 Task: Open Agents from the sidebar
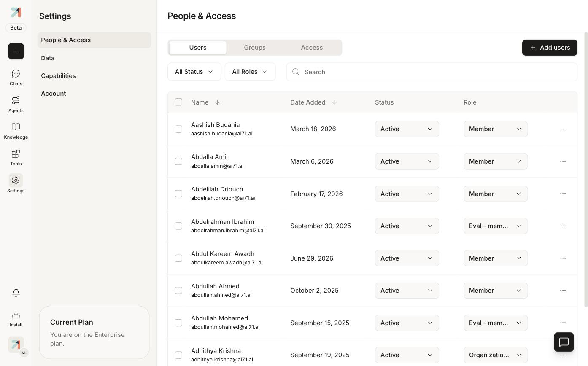(x=16, y=104)
